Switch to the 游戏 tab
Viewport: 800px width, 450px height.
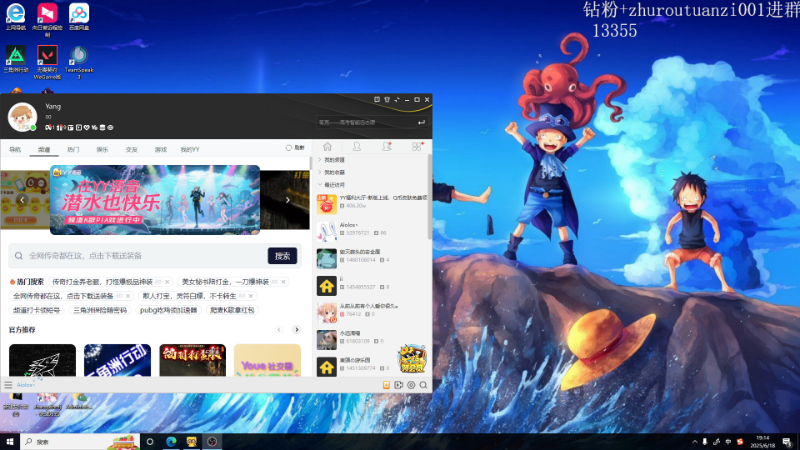pyautogui.click(x=161, y=149)
